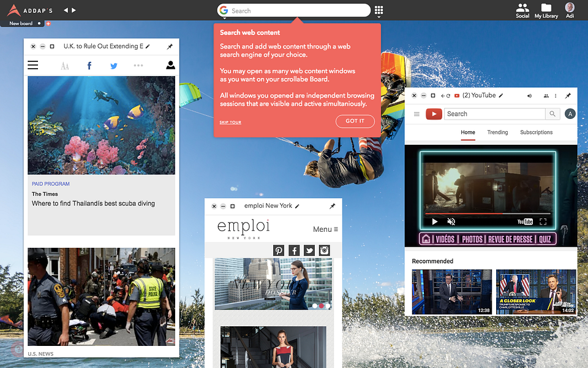The width and height of the screenshot is (588, 368).
Task: Go back in the YouTube window
Action: click(443, 96)
